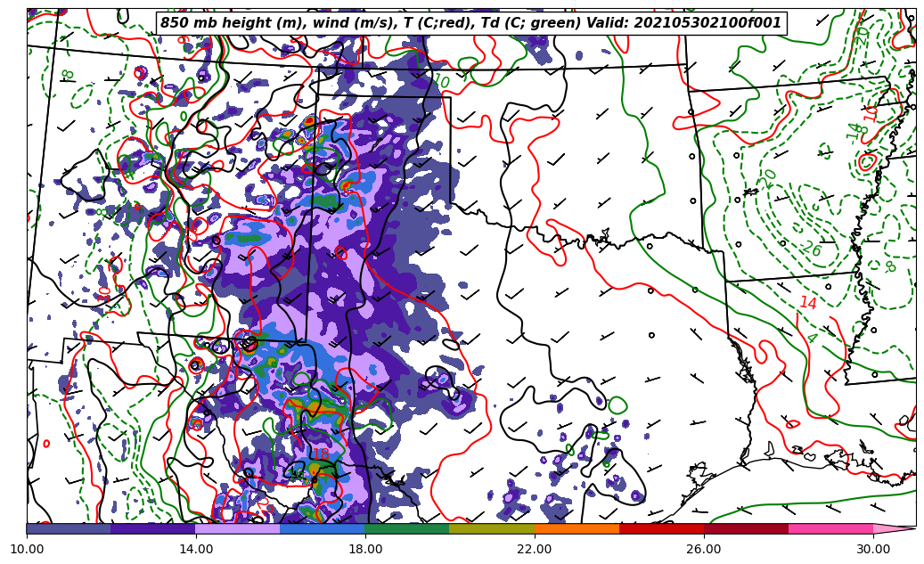Select the 26.00 colorbar tick label
The width and height of the screenshot is (924, 564).
704,549
